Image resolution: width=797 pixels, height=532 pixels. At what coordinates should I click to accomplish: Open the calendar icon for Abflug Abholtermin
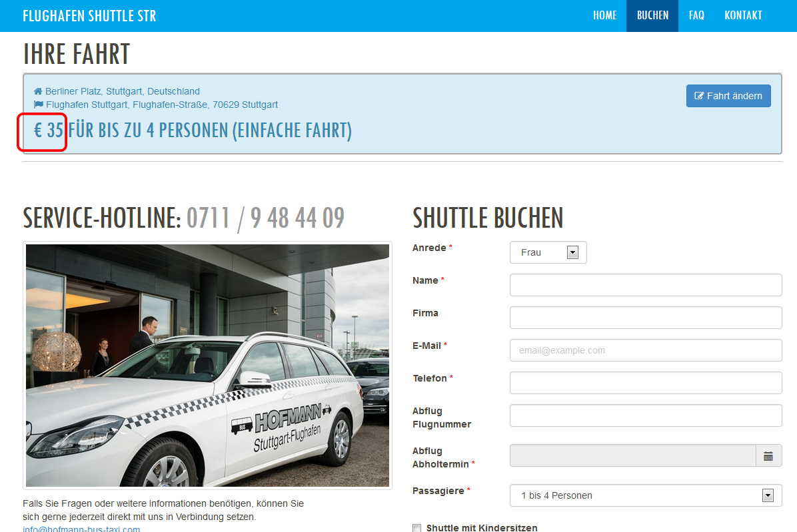(x=768, y=456)
